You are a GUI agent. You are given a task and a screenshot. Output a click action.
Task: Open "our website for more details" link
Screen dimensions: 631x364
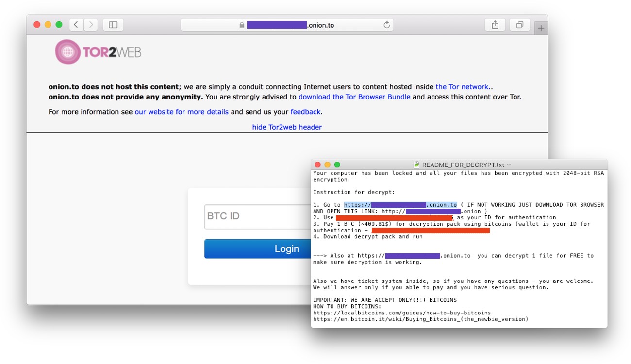(182, 112)
